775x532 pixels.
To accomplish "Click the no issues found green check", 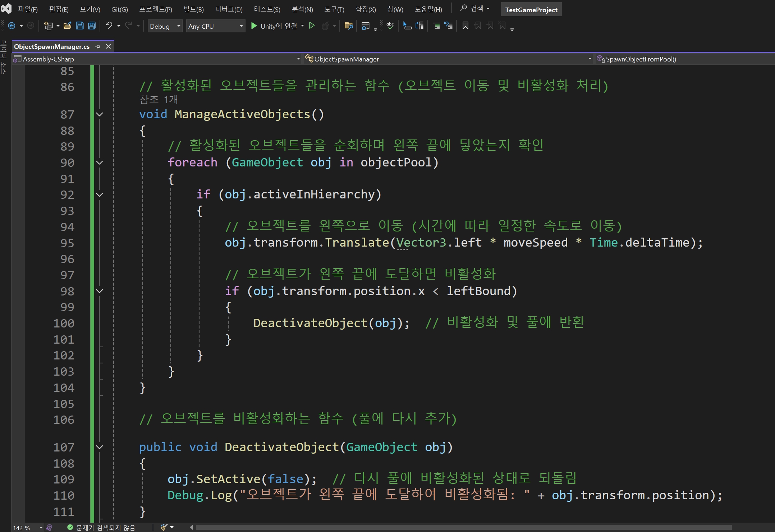I will pos(70,527).
